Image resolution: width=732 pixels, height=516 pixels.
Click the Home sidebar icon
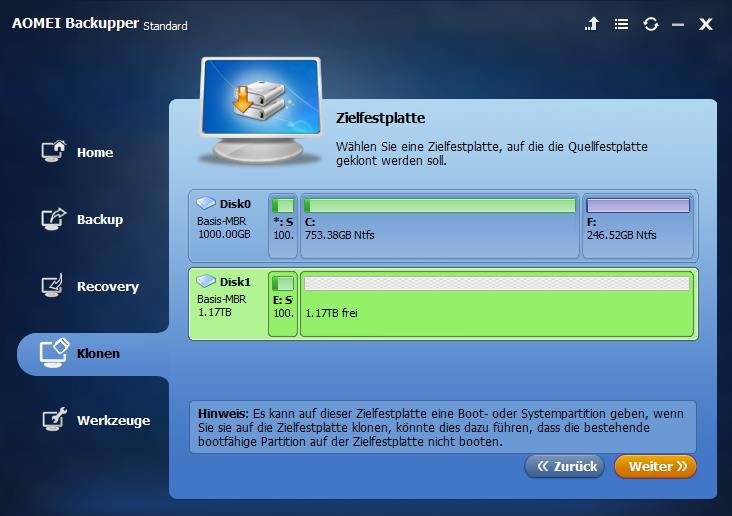pos(54,151)
